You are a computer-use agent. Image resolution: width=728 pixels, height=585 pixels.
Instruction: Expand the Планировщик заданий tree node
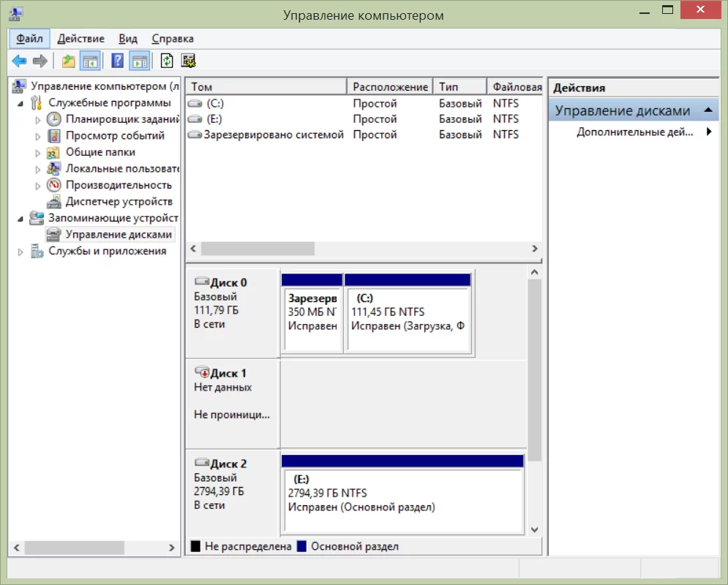(x=38, y=119)
